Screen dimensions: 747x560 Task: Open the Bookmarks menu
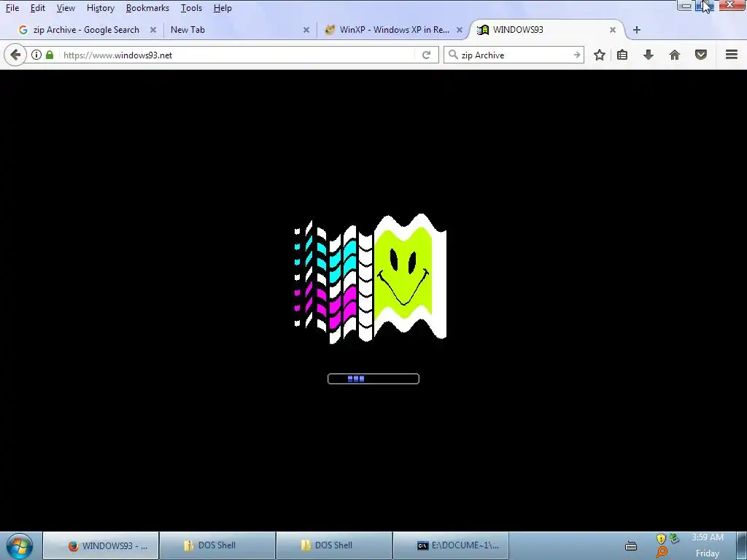tap(147, 8)
